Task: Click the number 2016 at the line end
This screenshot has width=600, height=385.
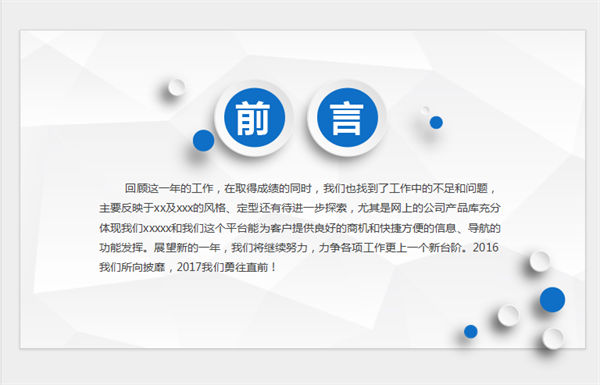Action: click(x=486, y=247)
